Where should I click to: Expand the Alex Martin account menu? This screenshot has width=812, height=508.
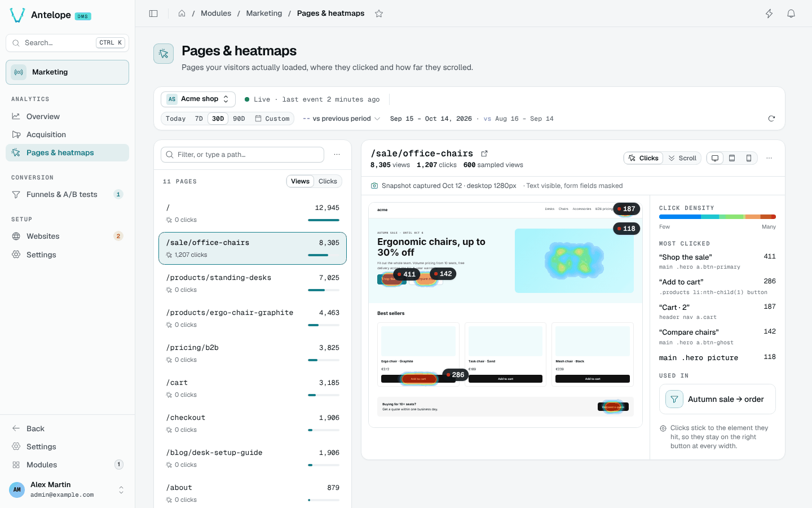(x=67, y=489)
